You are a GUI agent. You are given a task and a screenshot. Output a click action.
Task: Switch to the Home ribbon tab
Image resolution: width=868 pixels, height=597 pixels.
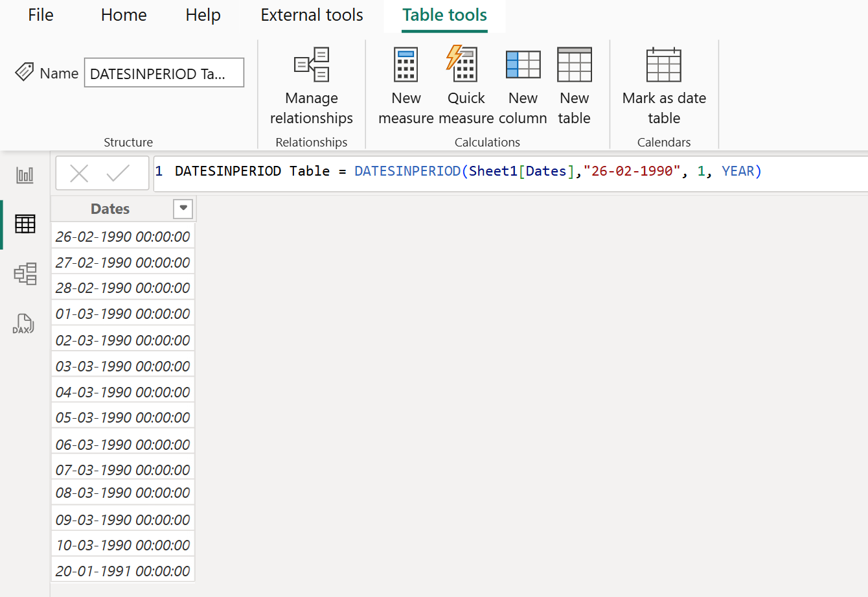pyautogui.click(x=123, y=15)
